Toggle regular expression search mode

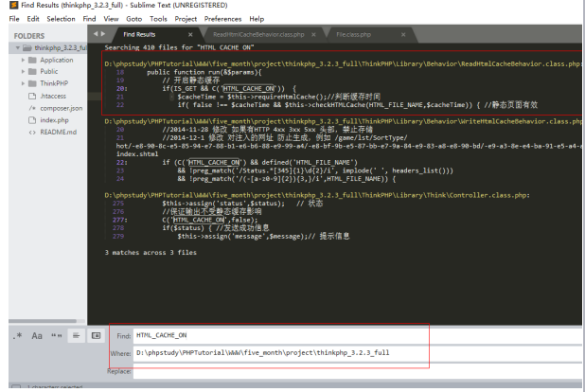pyautogui.click(x=18, y=335)
